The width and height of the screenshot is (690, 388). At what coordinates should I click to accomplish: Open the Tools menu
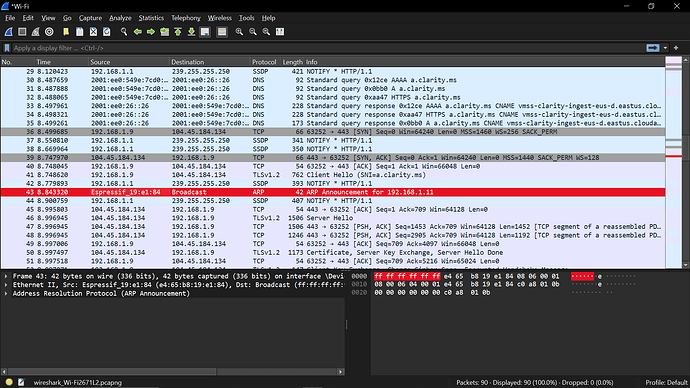coord(246,18)
